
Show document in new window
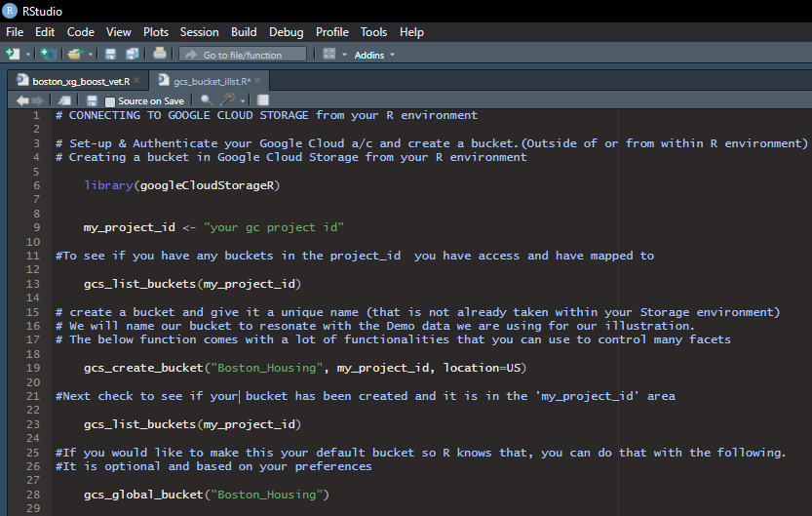point(64,100)
